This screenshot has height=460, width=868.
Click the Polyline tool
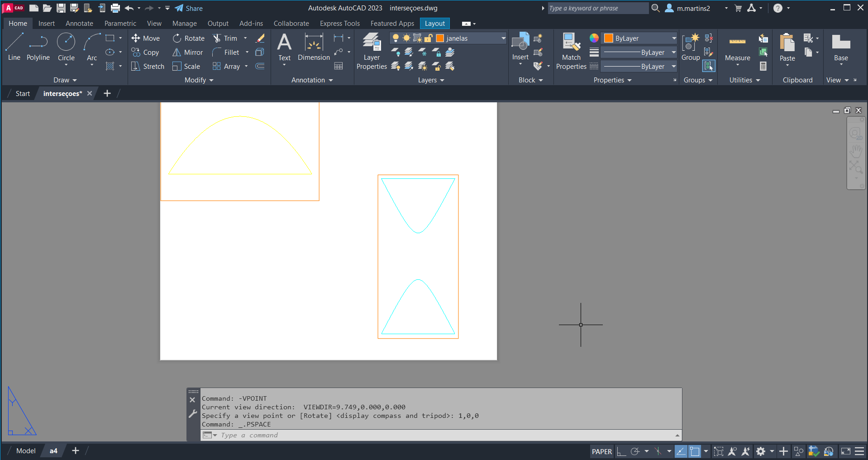point(38,47)
